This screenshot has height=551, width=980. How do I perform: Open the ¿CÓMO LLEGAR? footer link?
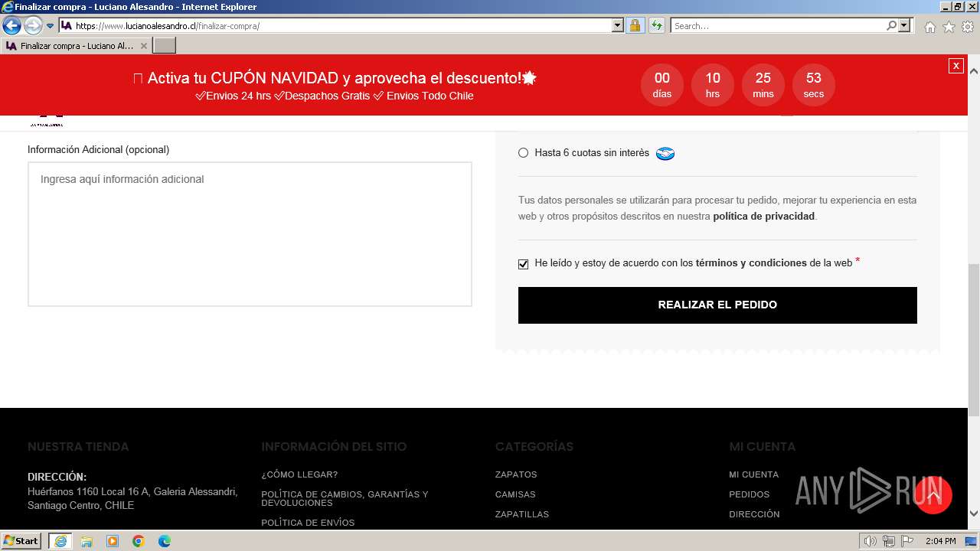pyautogui.click(x=299, y=474)
